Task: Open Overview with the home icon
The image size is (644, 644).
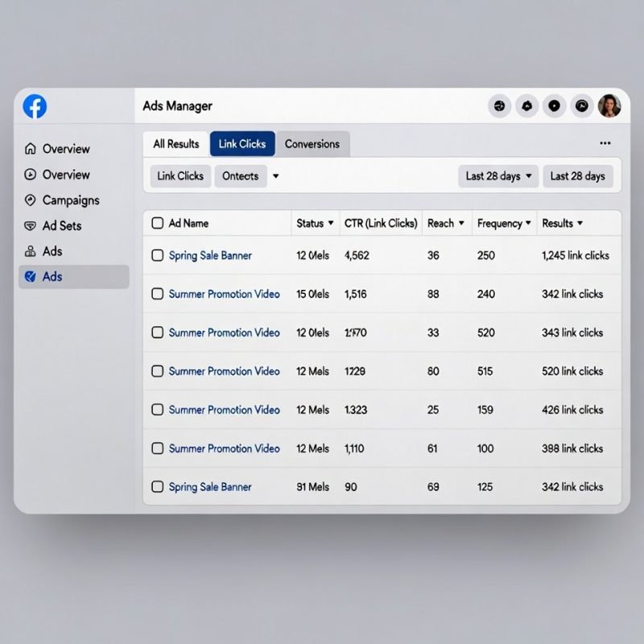Action: [x=57, y=149]
